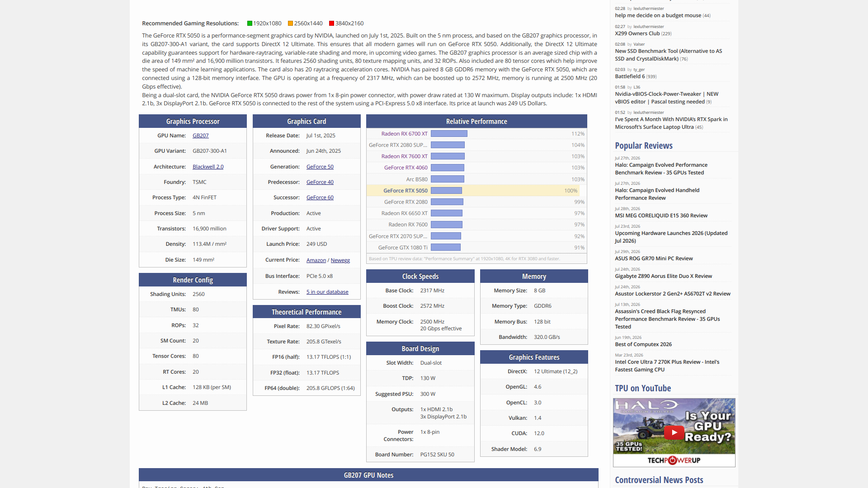Select GeForce GTX 1080 Ti in performance chart
868x488 pixels.
(x=403, y=248)
